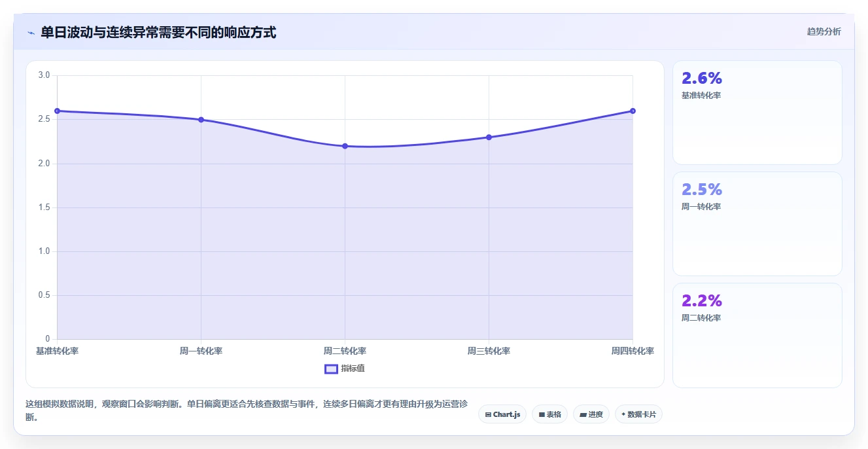
Task: Click the 周一转化率 data point on chart
Action: click(x=201, y=120)
